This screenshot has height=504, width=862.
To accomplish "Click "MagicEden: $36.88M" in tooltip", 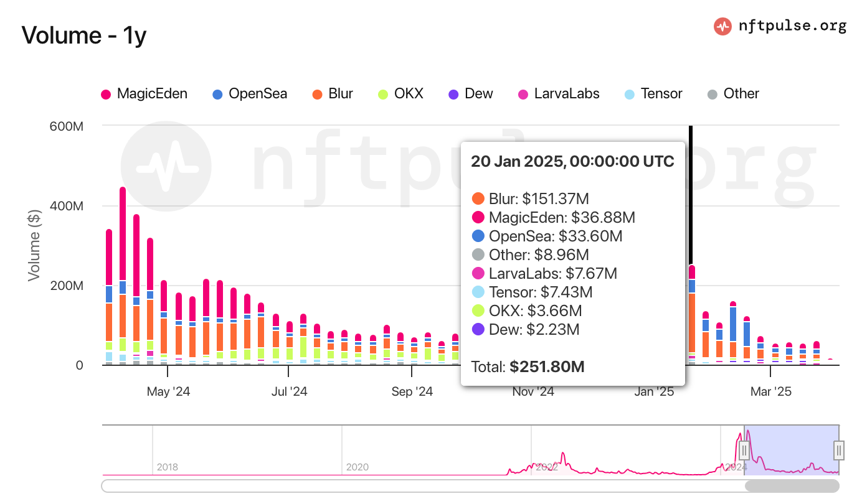I will (553, 218).
